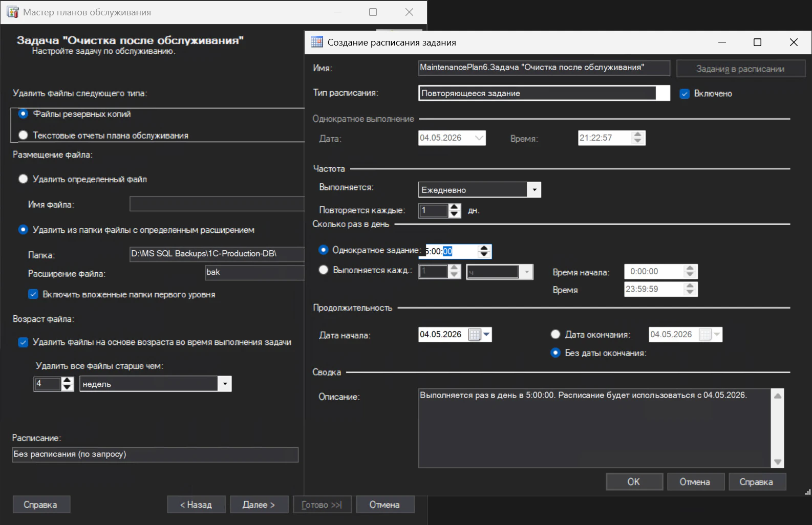Choose delete files by extension radio button
812x525 pixels.
click(x=23, y=230)
